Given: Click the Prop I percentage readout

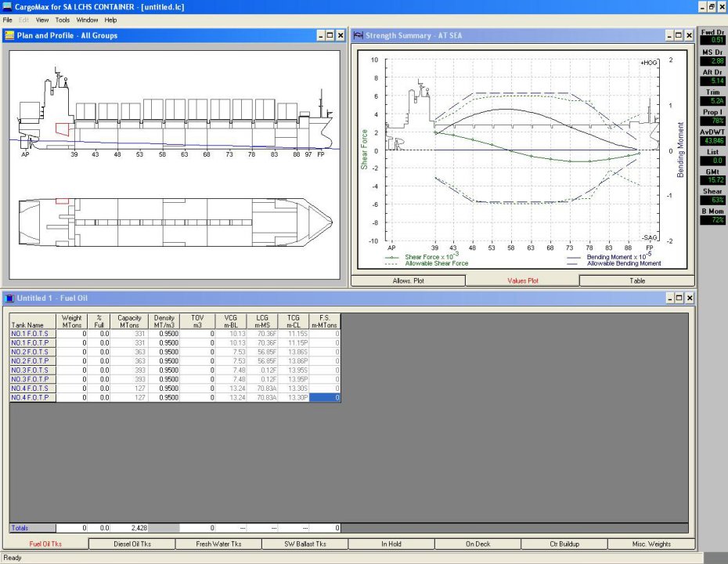Looking at the screenshot, I should click(712, 121).
